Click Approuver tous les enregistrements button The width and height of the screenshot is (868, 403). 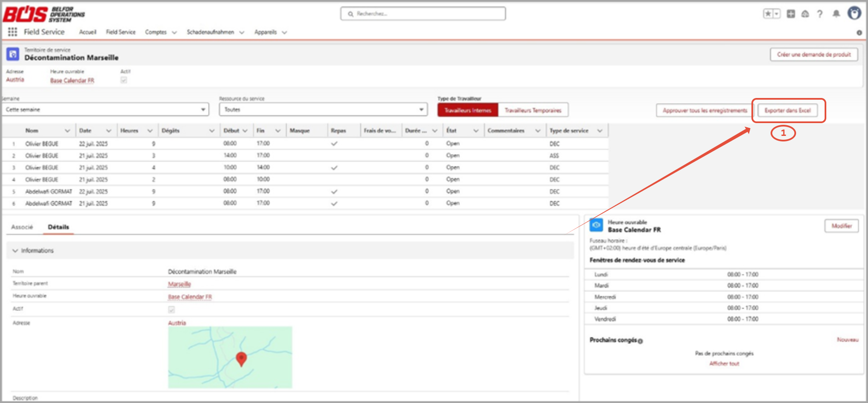(705, 110)
